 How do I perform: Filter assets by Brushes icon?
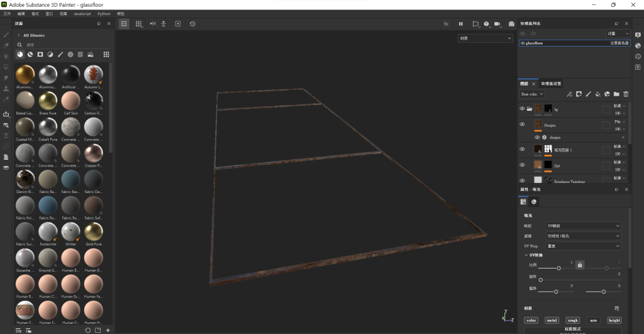[x=60, y=54]
